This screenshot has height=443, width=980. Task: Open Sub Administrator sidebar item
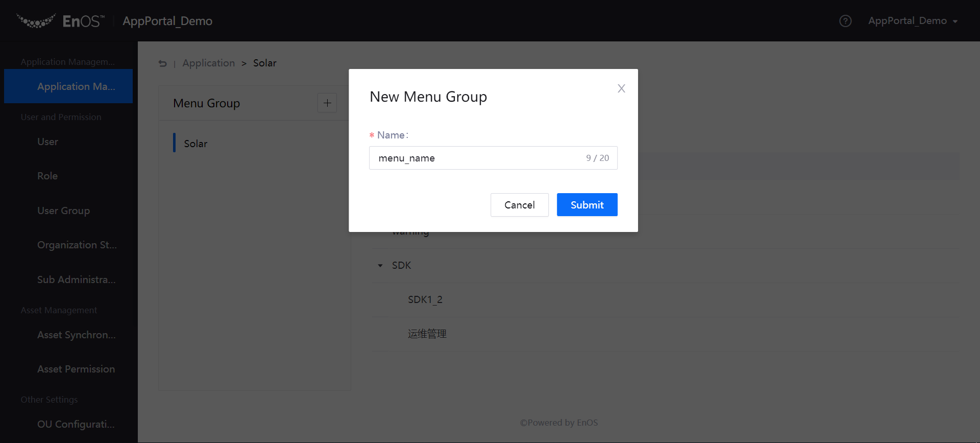pos(76,279)
